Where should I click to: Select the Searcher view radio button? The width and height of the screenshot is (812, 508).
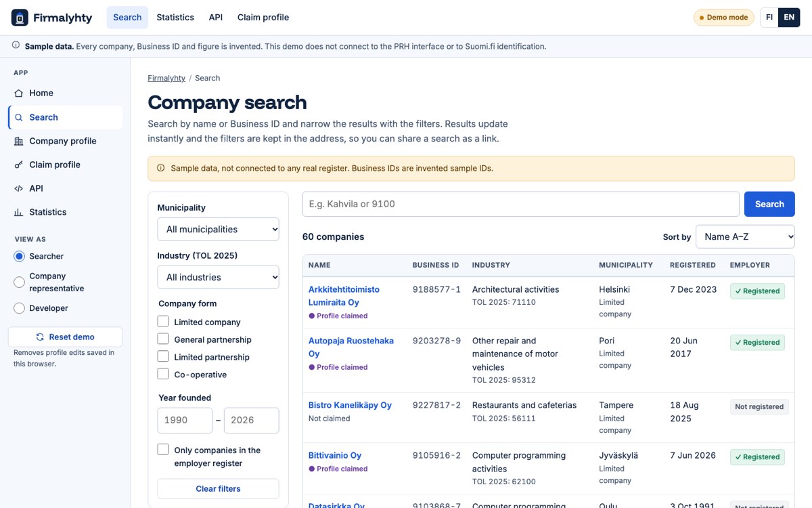pyautogui.click(x=19, y=256)
